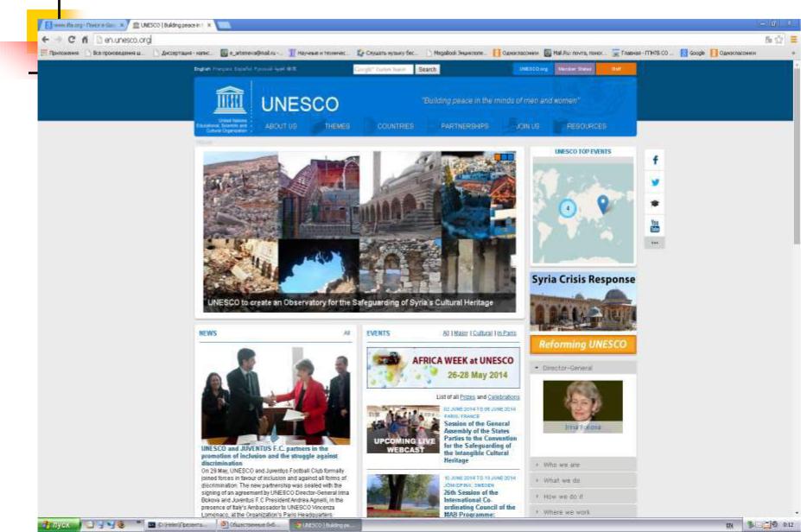Click the YouTube icon in social sidebar
Viewport: 801px width, 532px height.
tap(655, 225)
